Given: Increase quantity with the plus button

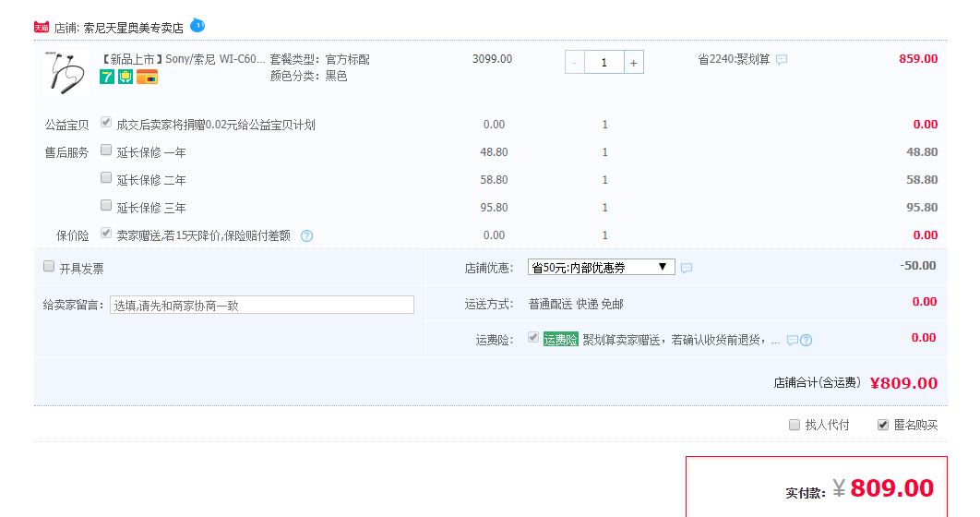Looking at the screenshot, I should click(634, 63).
